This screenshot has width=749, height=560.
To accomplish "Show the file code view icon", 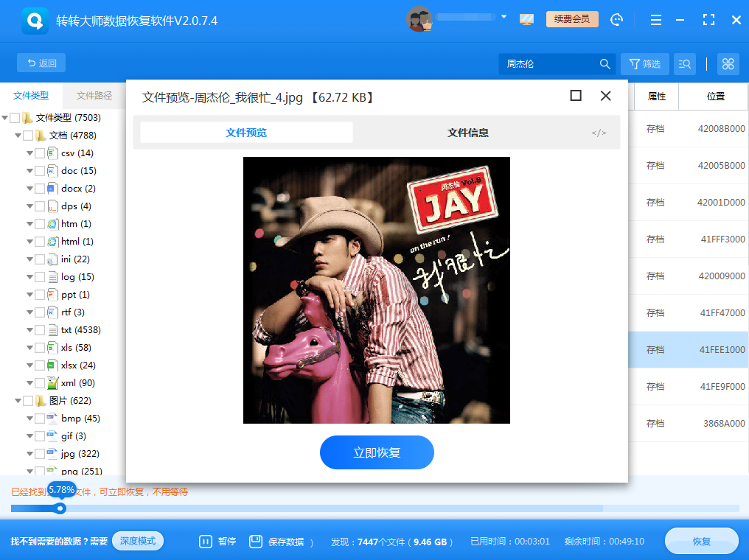I will click(x=599, y=133).
